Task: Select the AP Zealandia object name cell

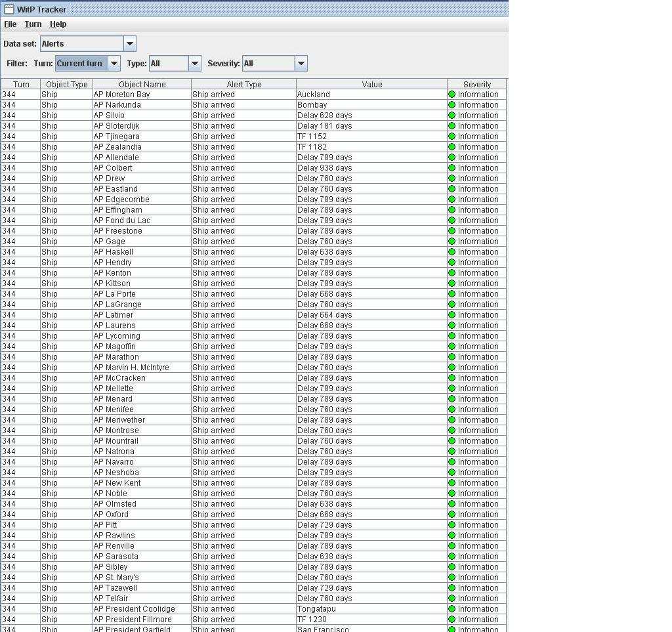Action: tap(142, 147)
